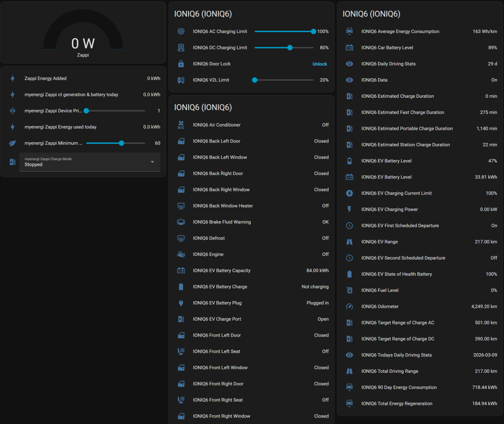Screen dimensions: 504x424
Task: Click the Back Left Door icon
Action: [181, 141]
